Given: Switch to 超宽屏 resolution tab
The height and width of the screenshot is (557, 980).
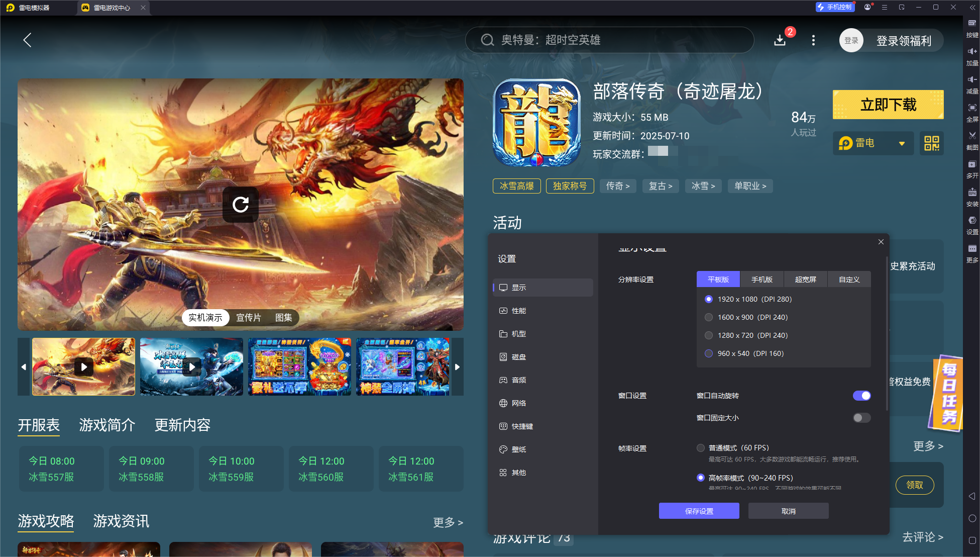Looking at the screenshot, I should 805,280.
